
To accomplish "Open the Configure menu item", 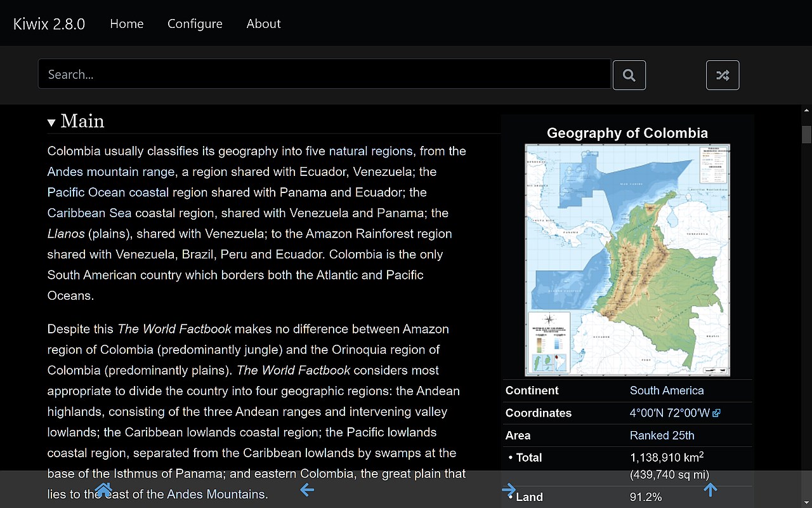I will (x=195, y=23).
